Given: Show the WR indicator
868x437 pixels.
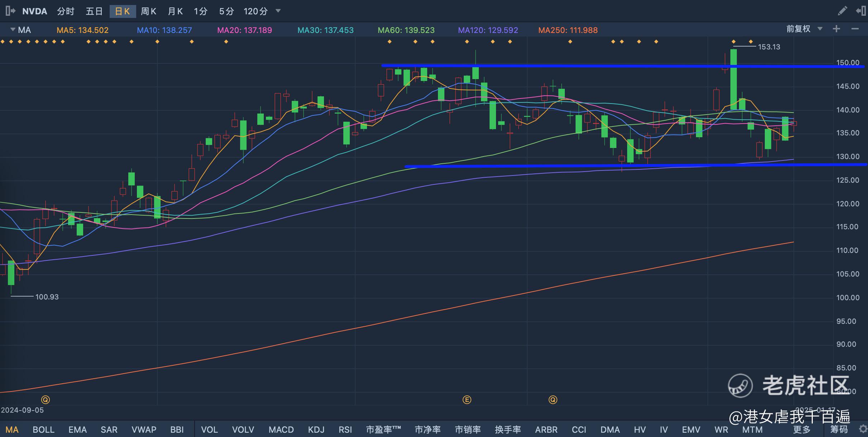Looking at the screenshot, I should click(x=721, y=429).
